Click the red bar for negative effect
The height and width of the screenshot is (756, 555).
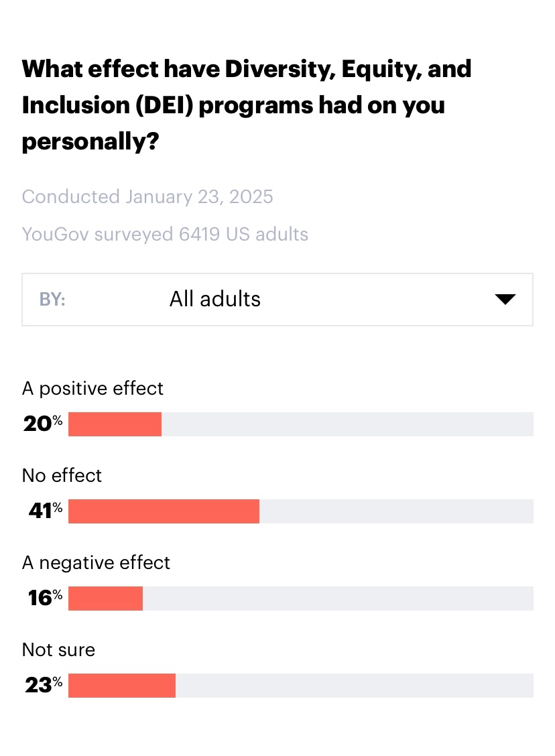105,598
